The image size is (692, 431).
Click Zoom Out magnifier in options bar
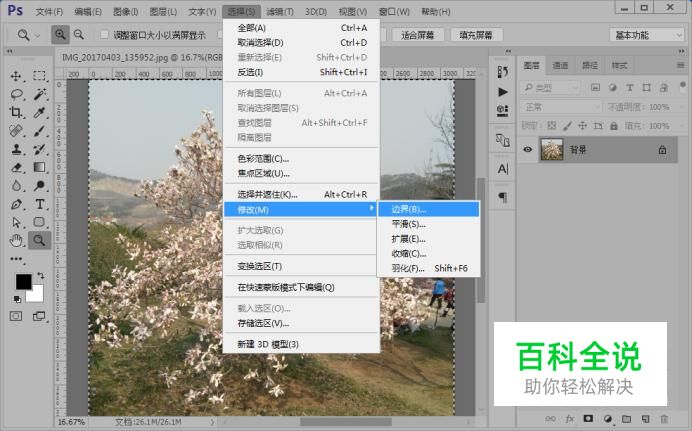(79, 34)
